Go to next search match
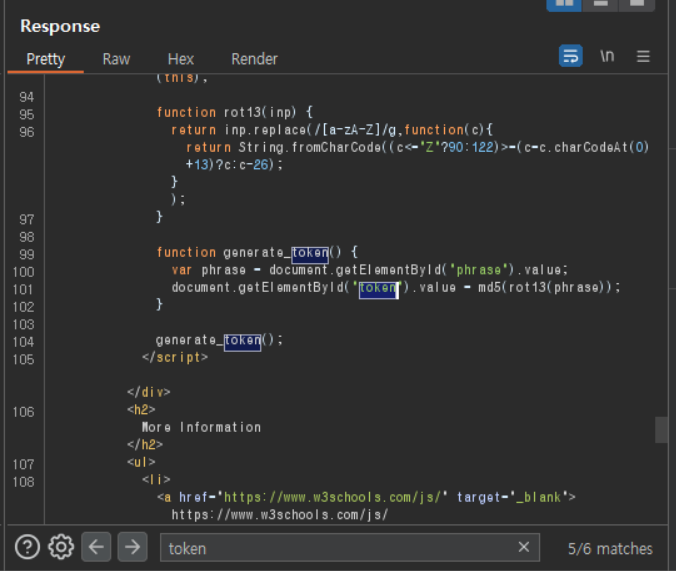The width and height of the screenshot is (676, 571). pos(132,547)
